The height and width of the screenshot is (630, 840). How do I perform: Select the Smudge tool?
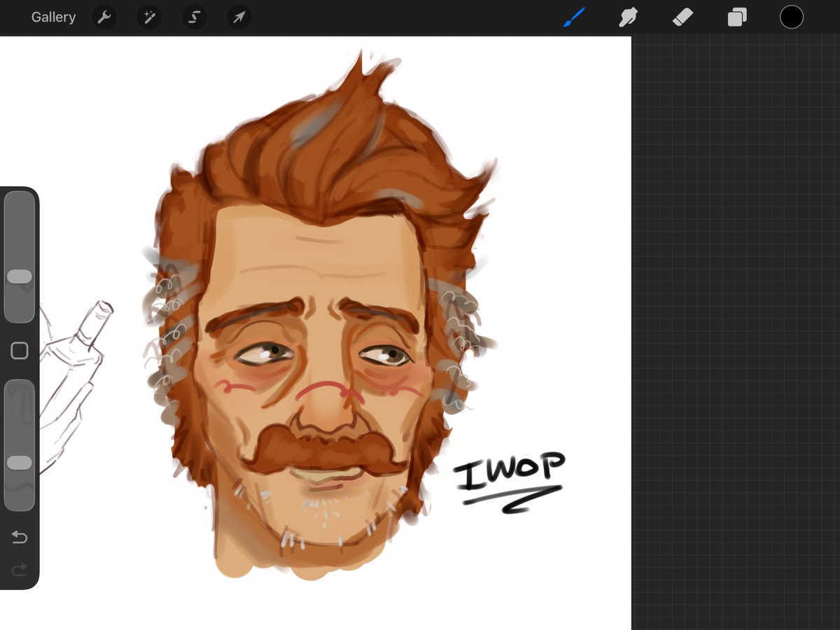628,17
